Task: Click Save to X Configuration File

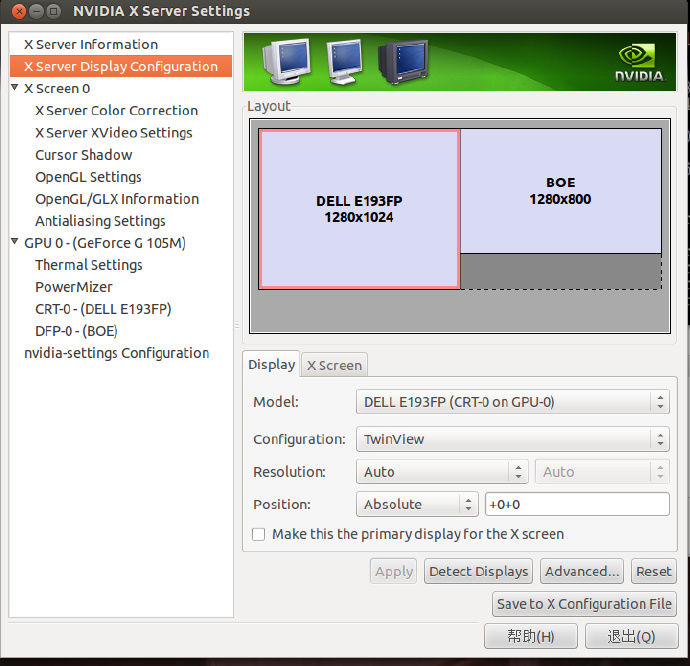Action: tap(584, 604)
